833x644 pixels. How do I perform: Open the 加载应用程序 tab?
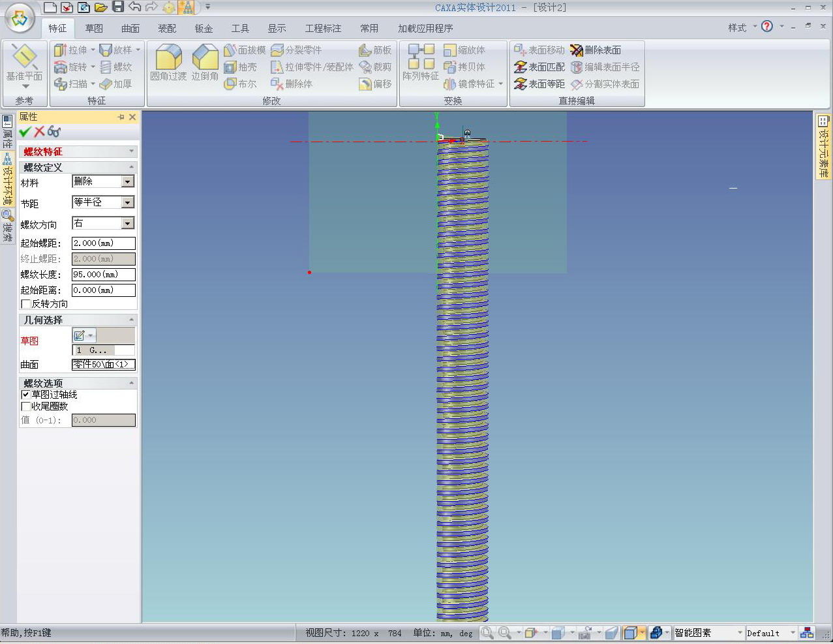coord(425,29)
